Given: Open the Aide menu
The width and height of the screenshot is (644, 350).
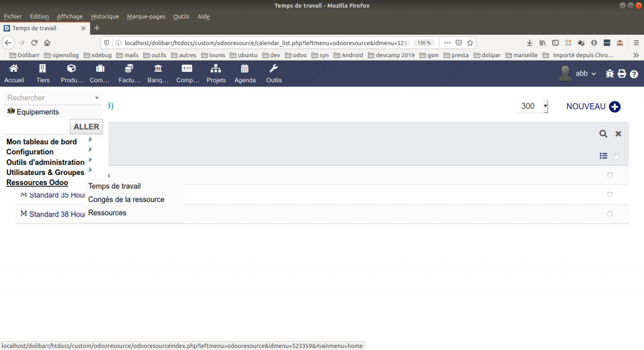Looking at the screenshot, I should (203, 16).
